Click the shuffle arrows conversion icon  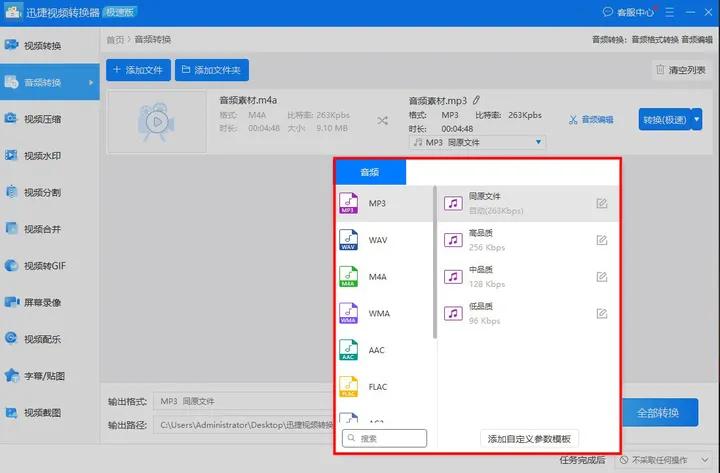pyautogui.click(x=382, y=121)
